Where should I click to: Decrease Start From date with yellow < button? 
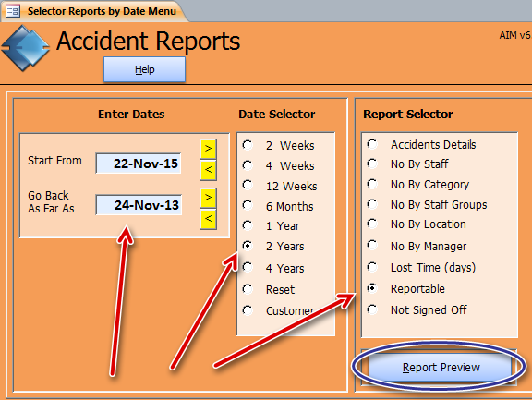click(x=208, y=170)
